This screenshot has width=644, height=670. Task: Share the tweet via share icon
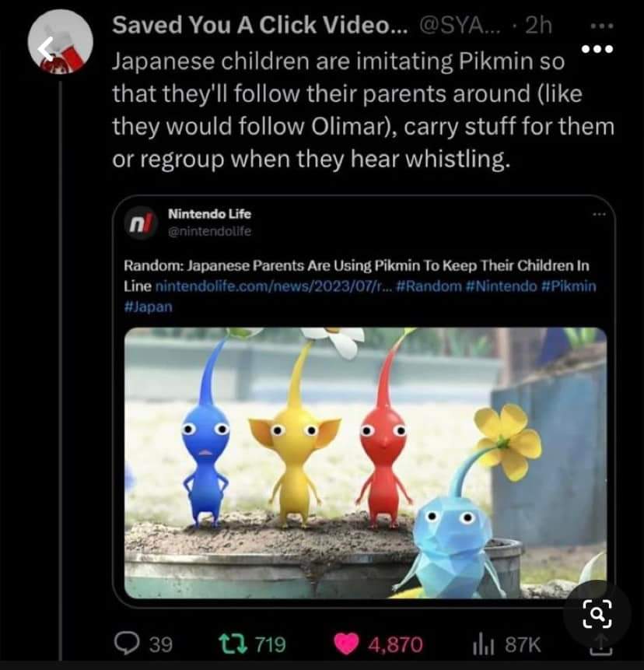point(601,645)
